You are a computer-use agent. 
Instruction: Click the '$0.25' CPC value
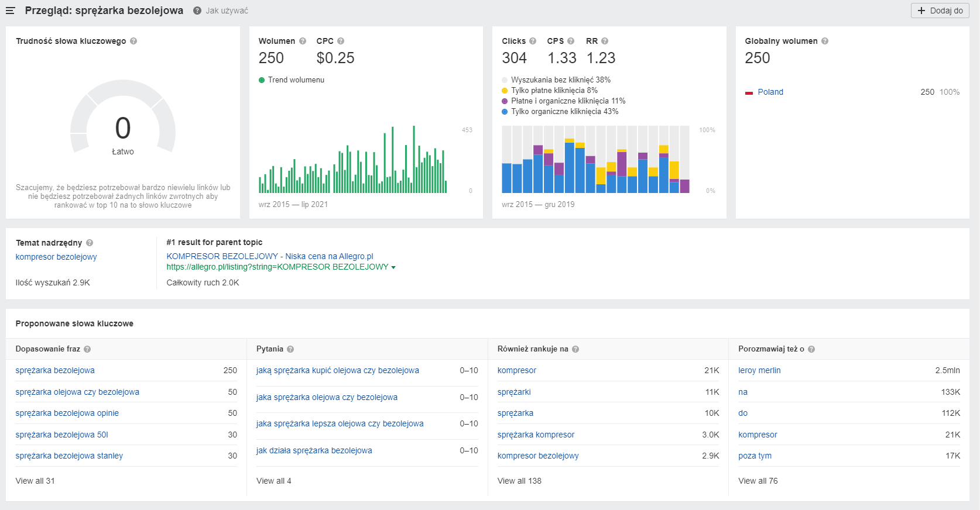coord(335,58)
